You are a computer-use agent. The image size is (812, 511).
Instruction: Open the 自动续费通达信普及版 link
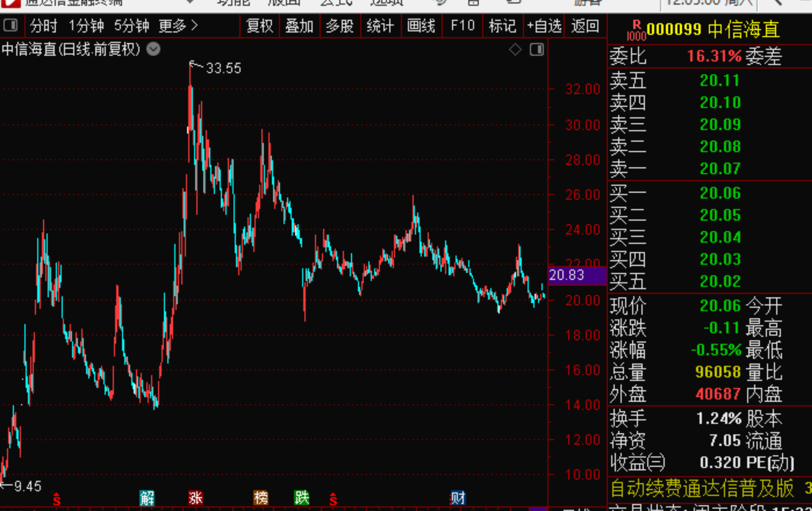click(702, 489)
